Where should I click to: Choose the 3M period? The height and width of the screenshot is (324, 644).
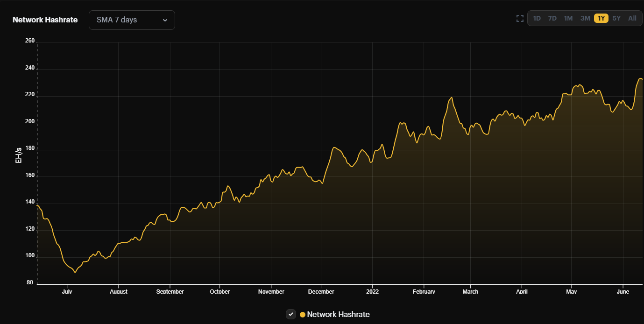pos(585,18)
